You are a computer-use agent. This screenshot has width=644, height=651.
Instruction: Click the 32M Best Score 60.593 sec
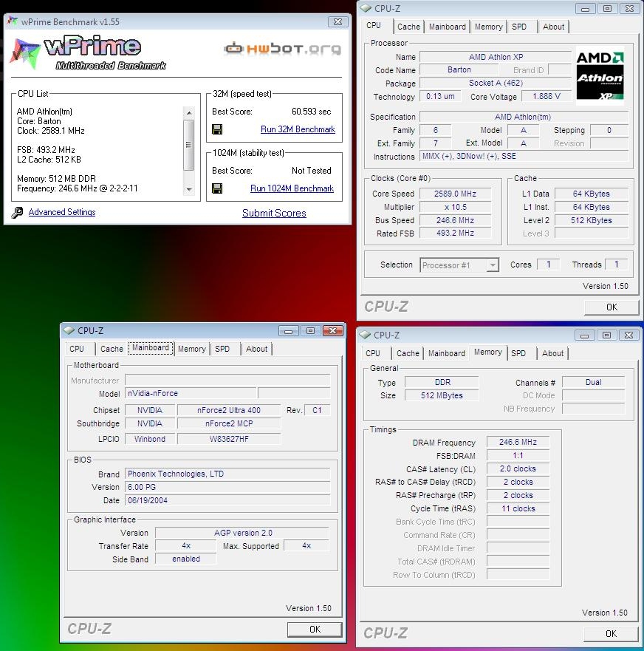(x=311, y=112)
